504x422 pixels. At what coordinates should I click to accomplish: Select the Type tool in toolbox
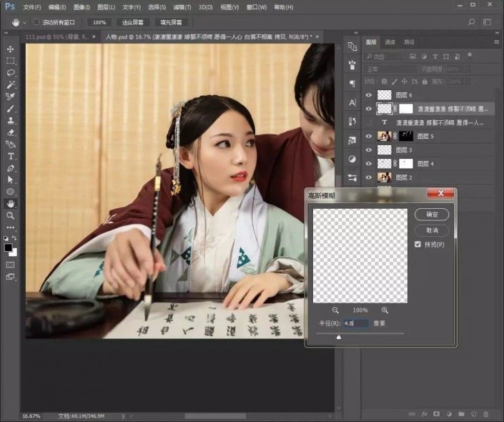point(10,157)
